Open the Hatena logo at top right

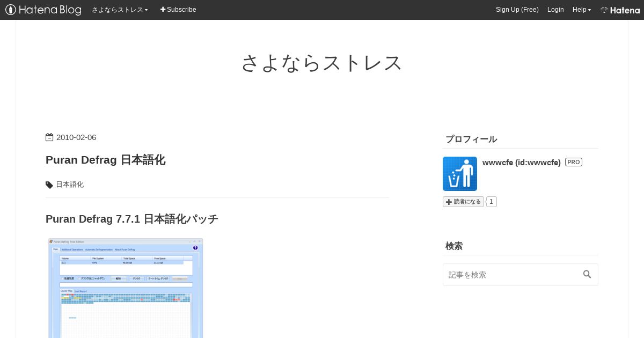click(620, 10)
